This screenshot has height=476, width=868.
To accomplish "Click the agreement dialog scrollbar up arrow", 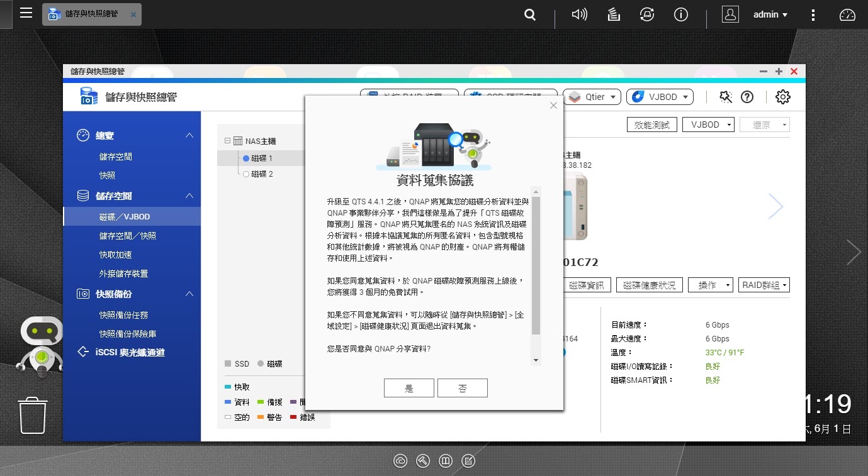I will tap(536, 191).
